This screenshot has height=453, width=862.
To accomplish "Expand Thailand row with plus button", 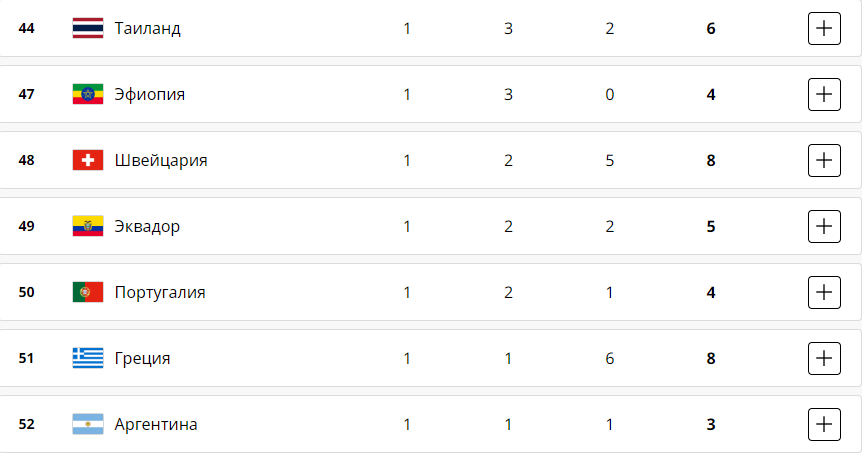I will tap(823, 29).
